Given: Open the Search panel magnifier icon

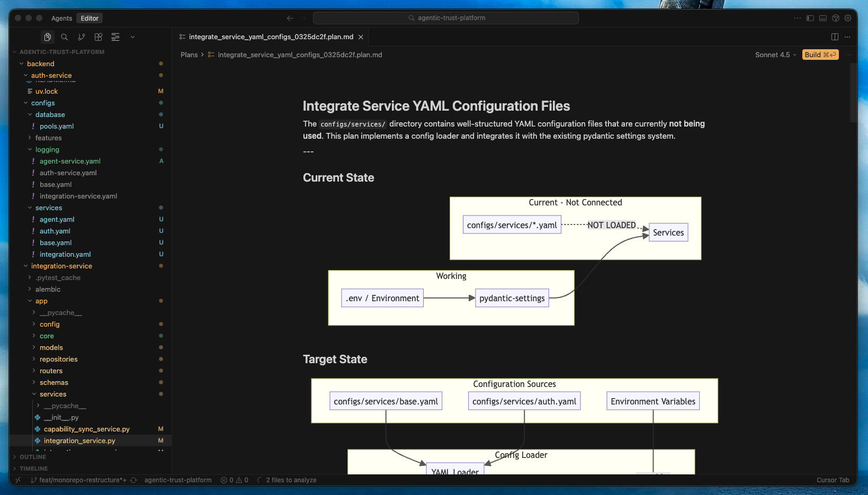Looking at the screenshot, I should (x=65, y=37).
